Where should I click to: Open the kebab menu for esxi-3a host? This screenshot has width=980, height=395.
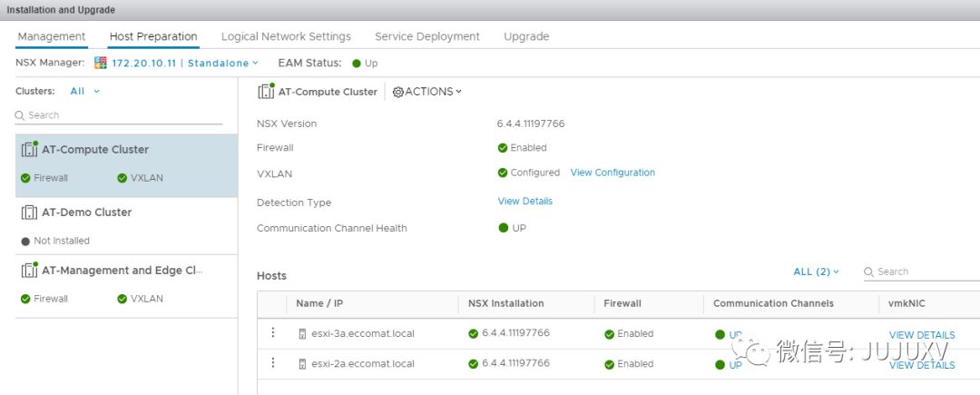point(272,332)
